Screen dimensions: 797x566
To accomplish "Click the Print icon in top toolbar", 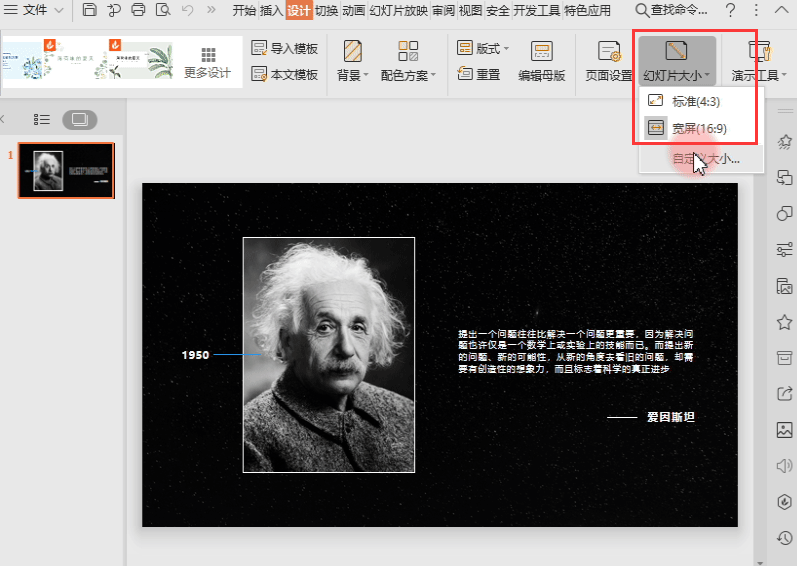I will pyautogui.click(x=138, y=11).
